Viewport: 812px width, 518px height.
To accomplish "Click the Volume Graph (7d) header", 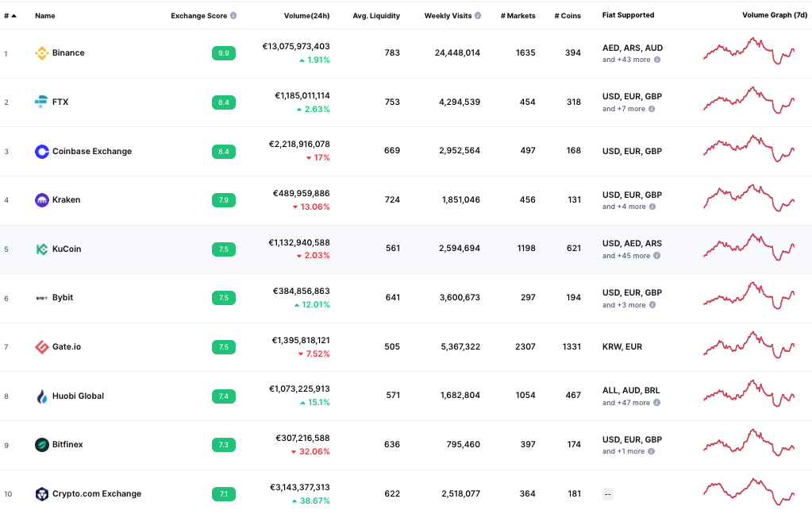I will coord(775,15).
